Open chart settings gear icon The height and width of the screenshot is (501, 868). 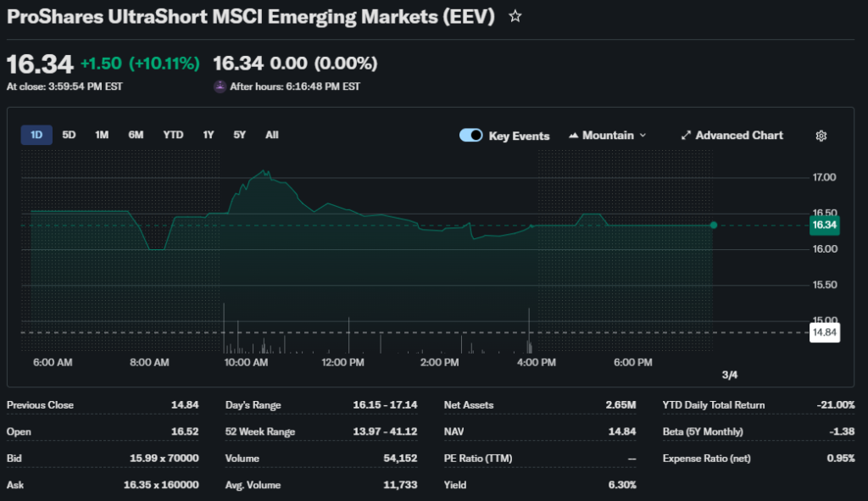821,136
